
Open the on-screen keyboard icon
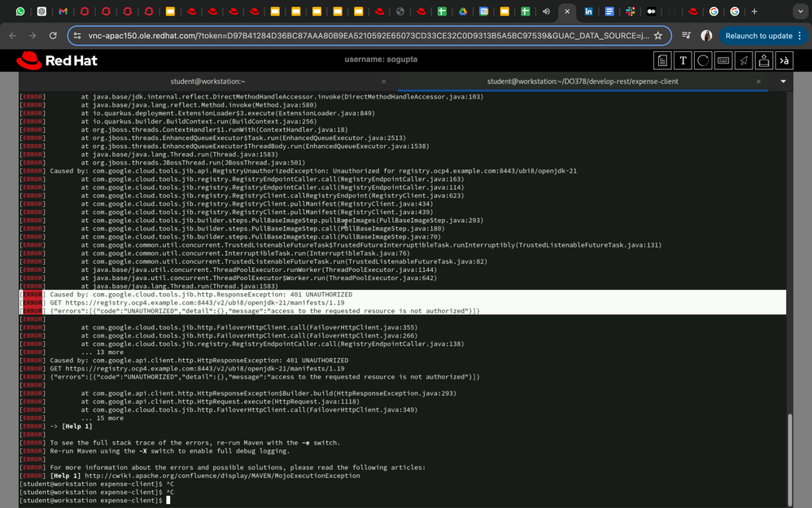(x=723, y=61)
